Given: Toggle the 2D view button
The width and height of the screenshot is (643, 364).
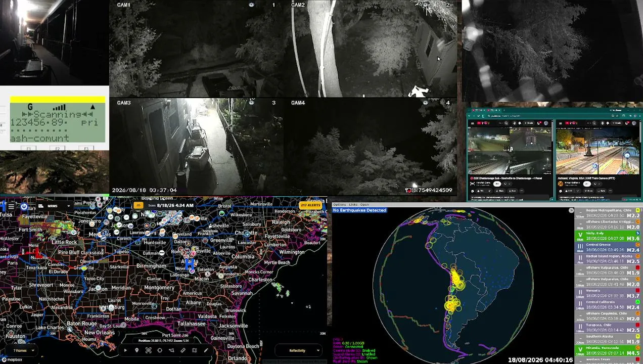Looking at the screenshot, I should (x=138, y=205).
